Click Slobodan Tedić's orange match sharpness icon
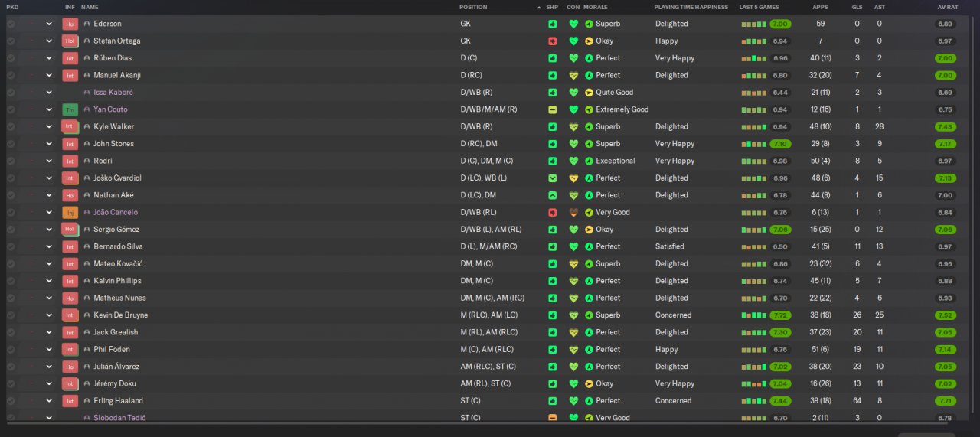The image size is (980, 437). [552, 418]
